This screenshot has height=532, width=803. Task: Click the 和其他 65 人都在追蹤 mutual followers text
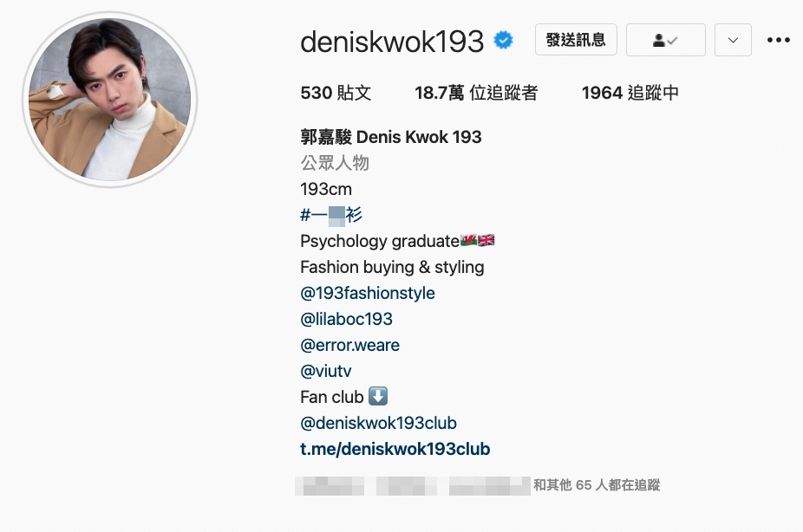(x=597, y=485)
